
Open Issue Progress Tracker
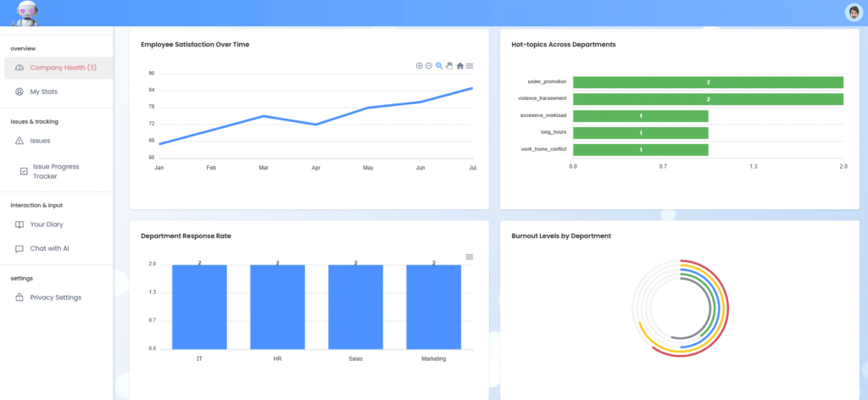[55, 171]
